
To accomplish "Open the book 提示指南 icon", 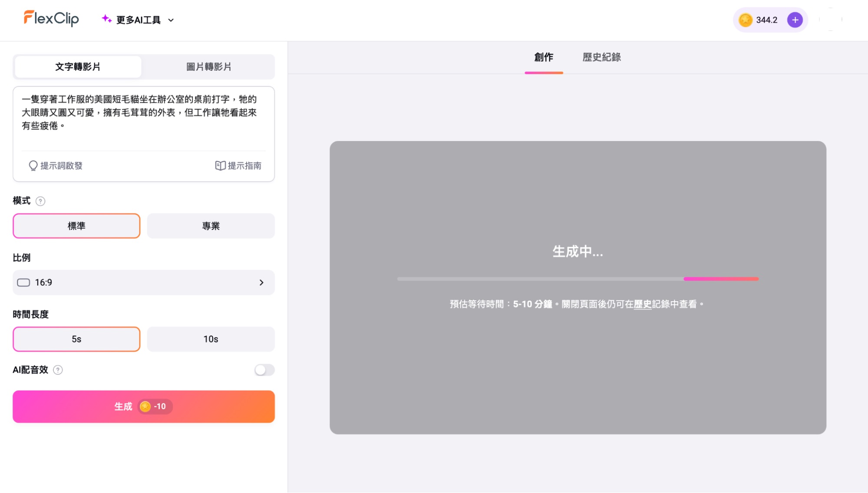I will [x=220, y=166].
